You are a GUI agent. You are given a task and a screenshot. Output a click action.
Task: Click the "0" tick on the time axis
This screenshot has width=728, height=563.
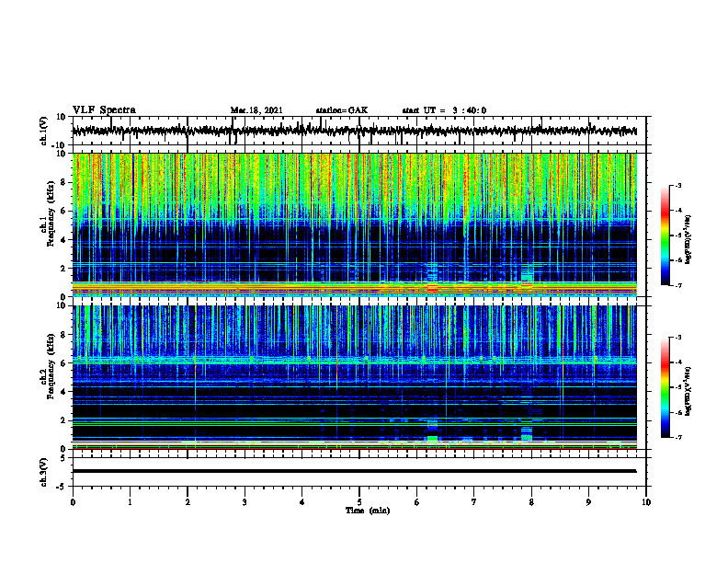coord(73,502)
